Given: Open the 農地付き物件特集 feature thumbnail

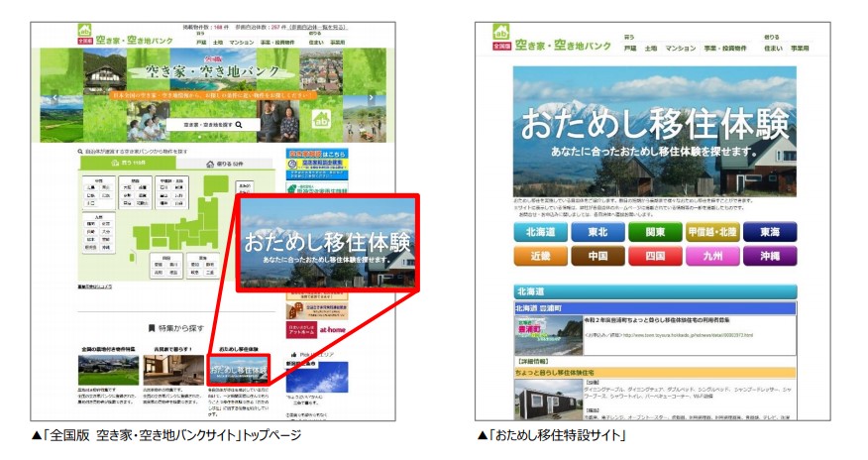Looking at the screenshot, I should (x=109, y=371).
